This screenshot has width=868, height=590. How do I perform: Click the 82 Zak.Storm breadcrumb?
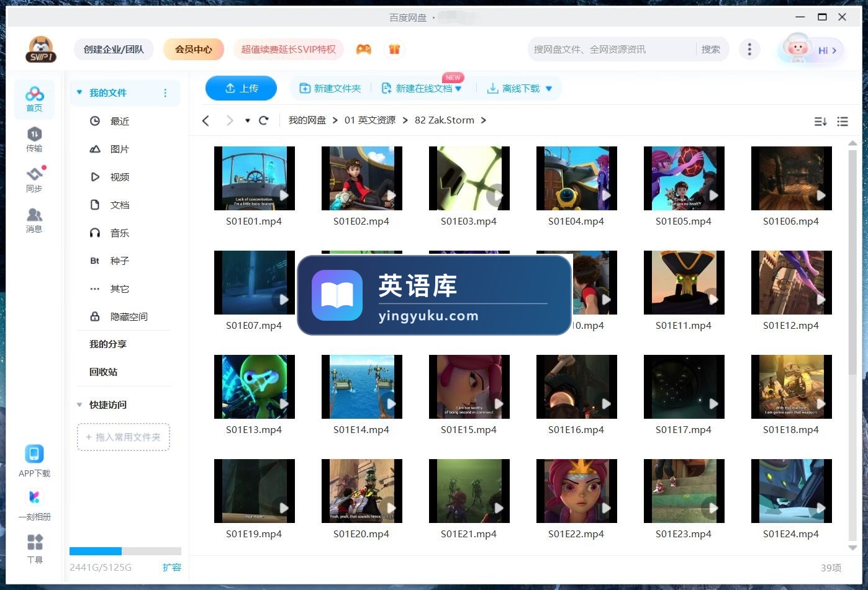[x=445, y=120]
